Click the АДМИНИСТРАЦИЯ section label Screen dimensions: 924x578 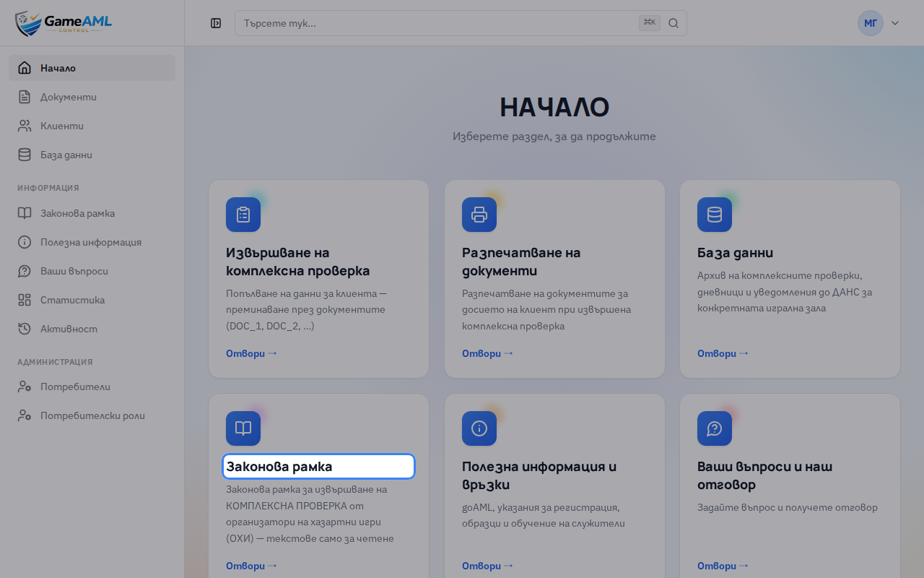tap(55, 362)
